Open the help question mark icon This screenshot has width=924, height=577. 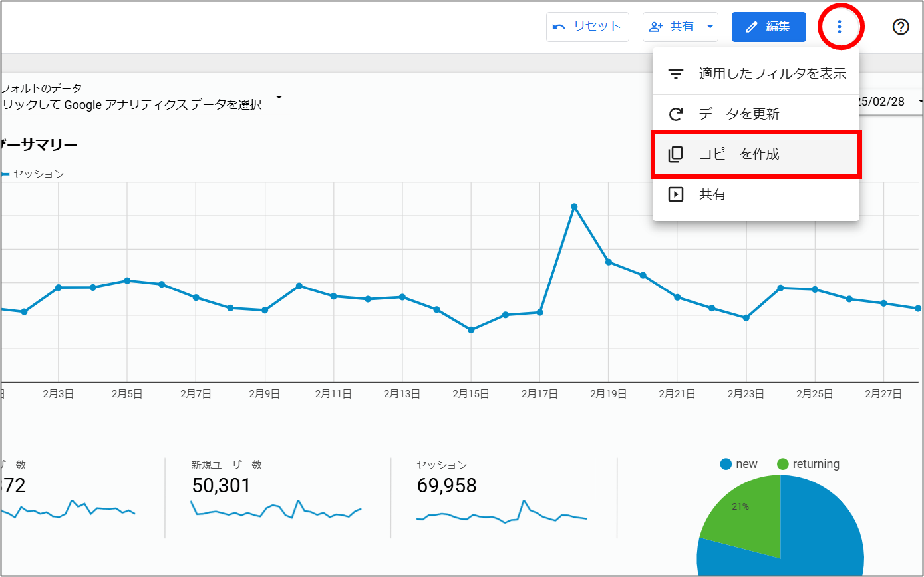coord(900,27)
